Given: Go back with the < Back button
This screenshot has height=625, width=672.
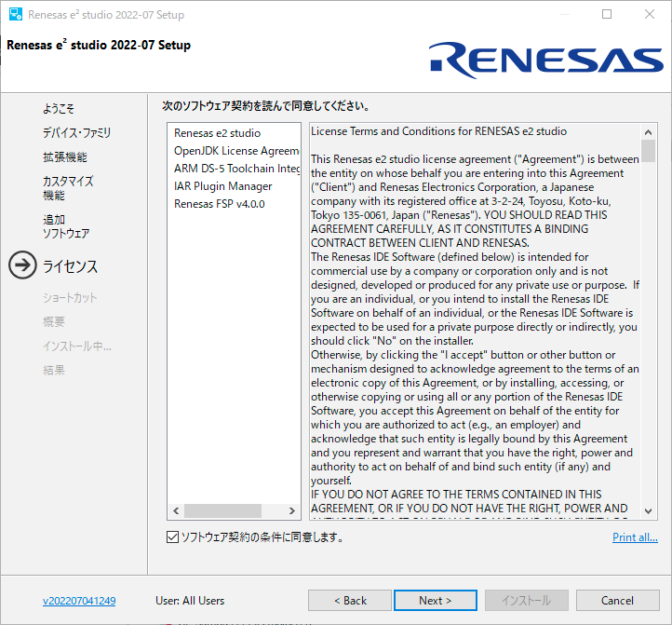Looking at the screenshot, I should (x=350, y=601).
